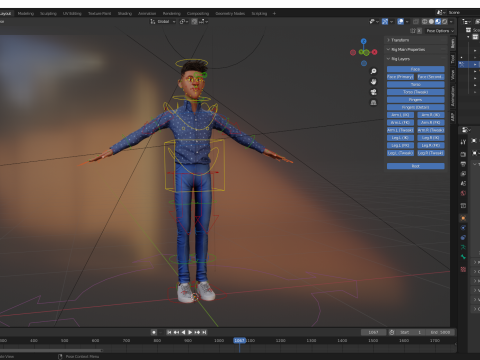Open the snapping options dropdown
Image resolution: width=480 pixels, height=360 pixels.
(x=204, y=22)
